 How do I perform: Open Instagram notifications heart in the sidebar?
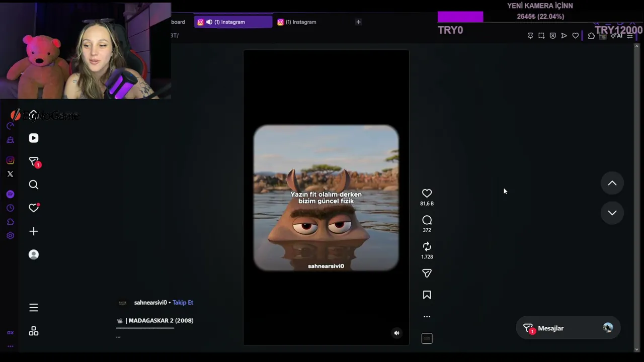[34, 208]
